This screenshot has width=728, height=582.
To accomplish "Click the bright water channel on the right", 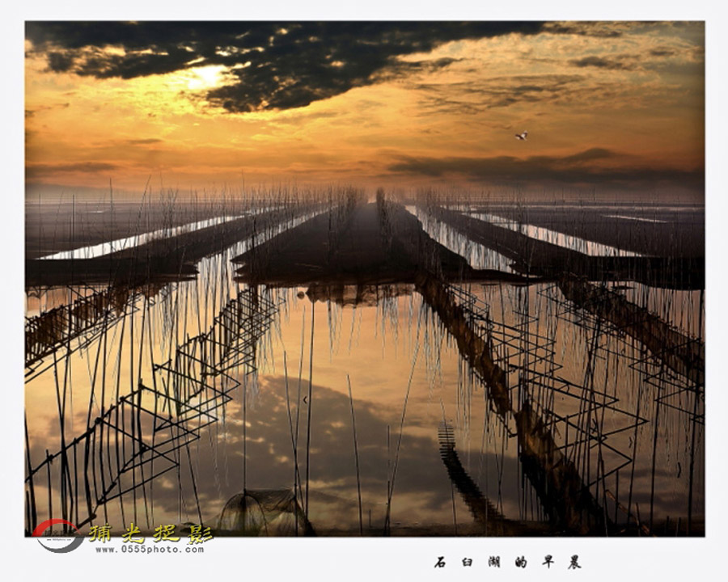I will point(558,237).
